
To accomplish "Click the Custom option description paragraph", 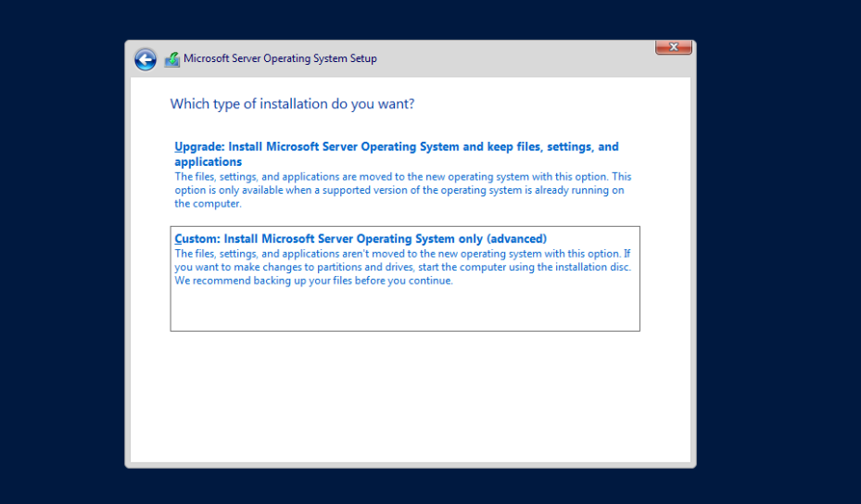I will (x=403, y=267).
